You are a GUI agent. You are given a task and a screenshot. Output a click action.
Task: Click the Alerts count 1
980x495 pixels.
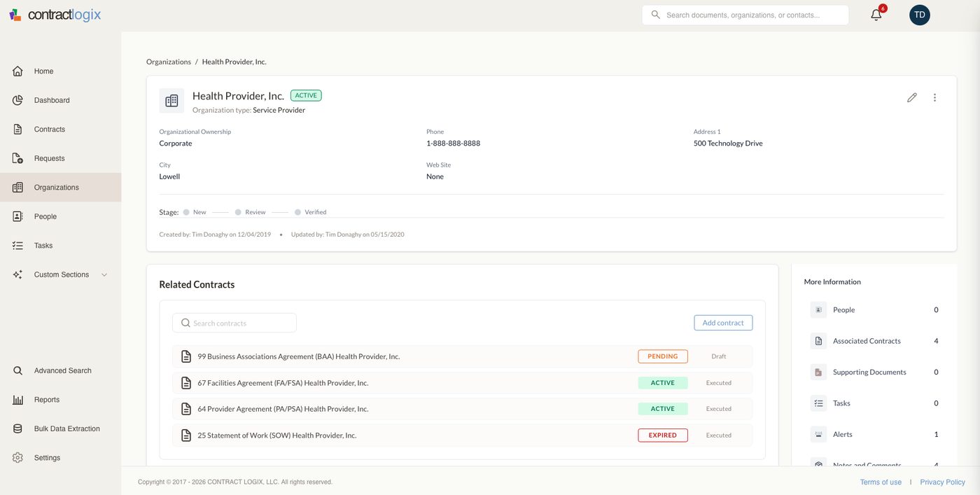tap(936, 434)
